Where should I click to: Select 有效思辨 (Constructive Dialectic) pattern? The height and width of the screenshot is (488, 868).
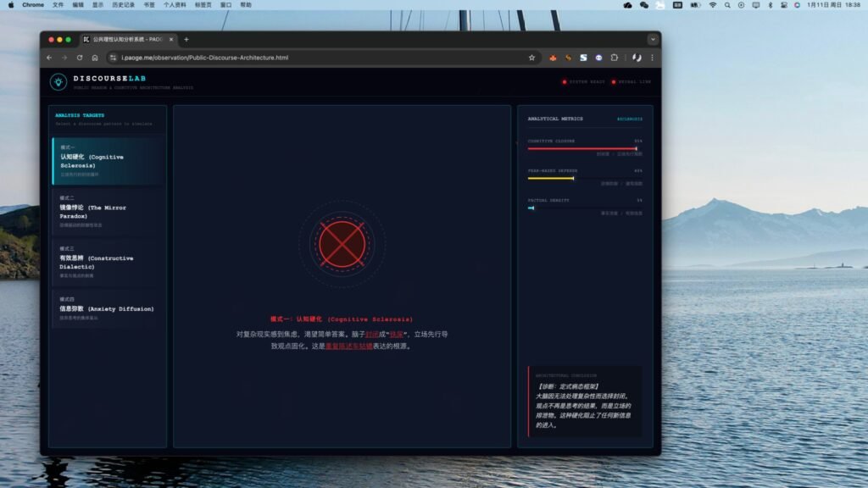[x=108, y=262]
